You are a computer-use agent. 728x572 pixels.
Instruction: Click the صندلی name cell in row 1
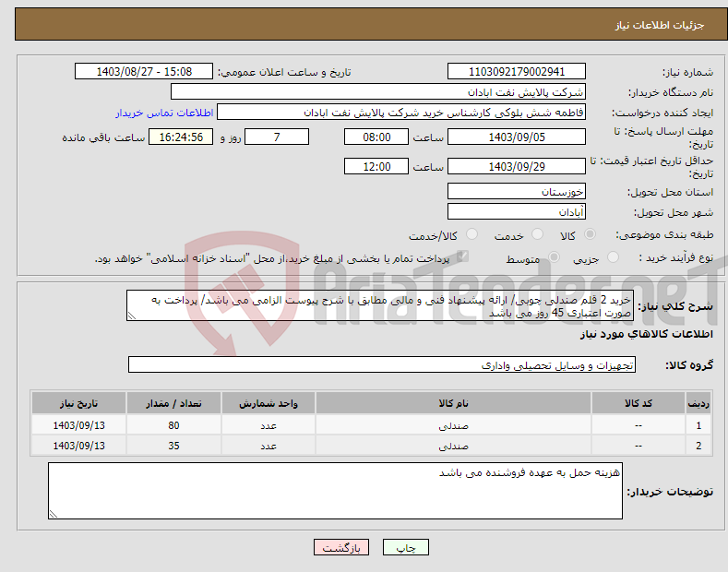click(454, 425)
